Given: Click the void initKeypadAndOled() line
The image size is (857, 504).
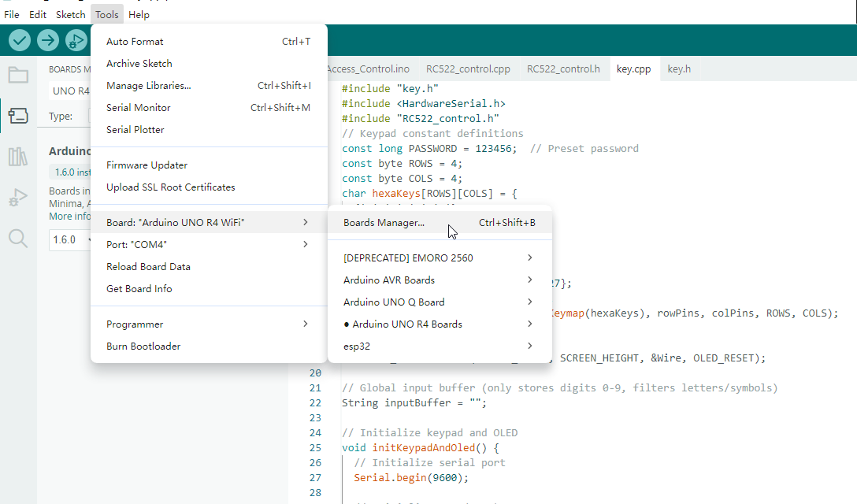Looking at the screenshot, I should (x=421, y=448).
